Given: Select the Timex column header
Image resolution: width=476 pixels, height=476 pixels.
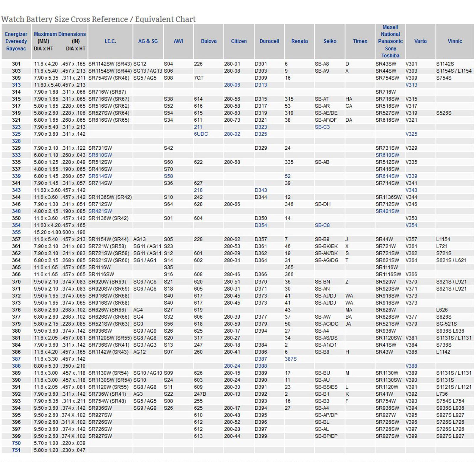Looking at the screenshot, I should [360, 41].
